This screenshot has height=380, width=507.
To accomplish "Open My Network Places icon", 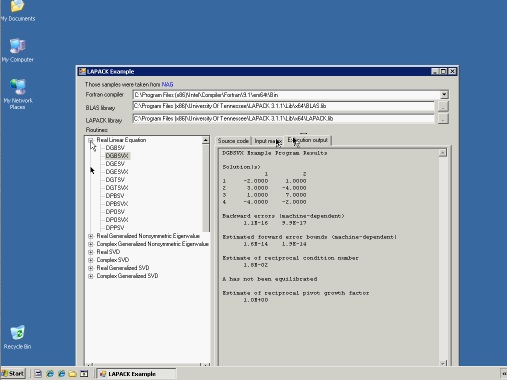I will tap(17, 94).
